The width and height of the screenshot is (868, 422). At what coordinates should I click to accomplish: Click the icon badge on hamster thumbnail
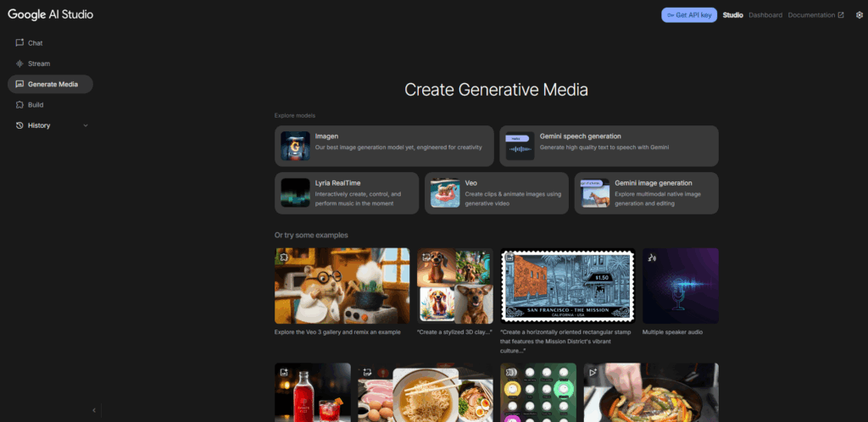(283, 257)
